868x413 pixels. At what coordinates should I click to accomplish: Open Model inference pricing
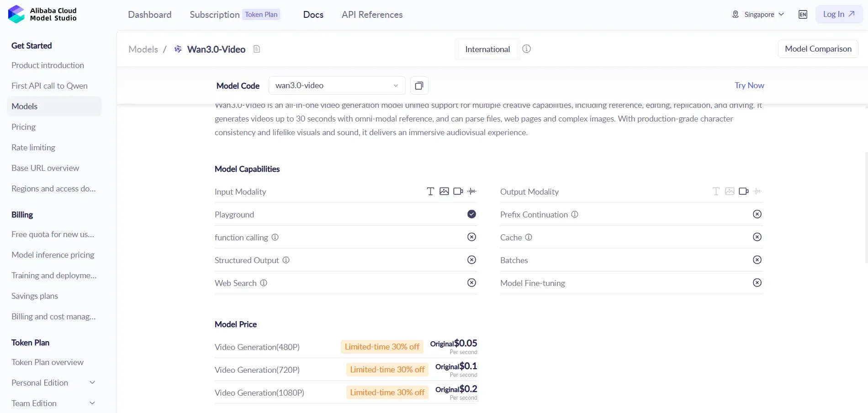pyautogui.click(x=54, y=255)
